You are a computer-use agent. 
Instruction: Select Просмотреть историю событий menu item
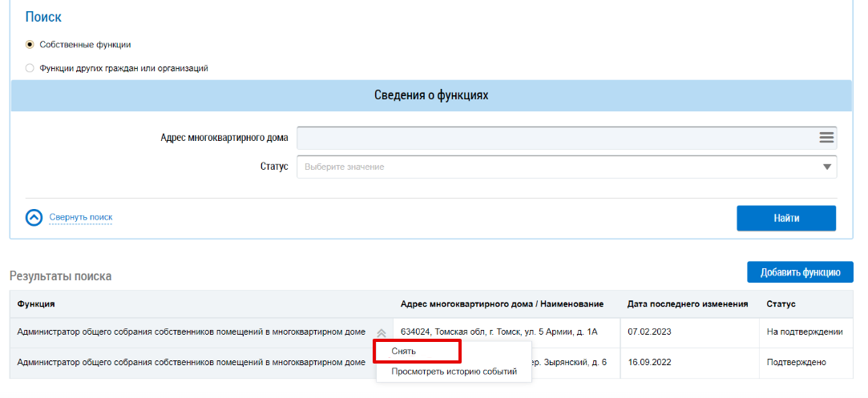coord(454,372)
